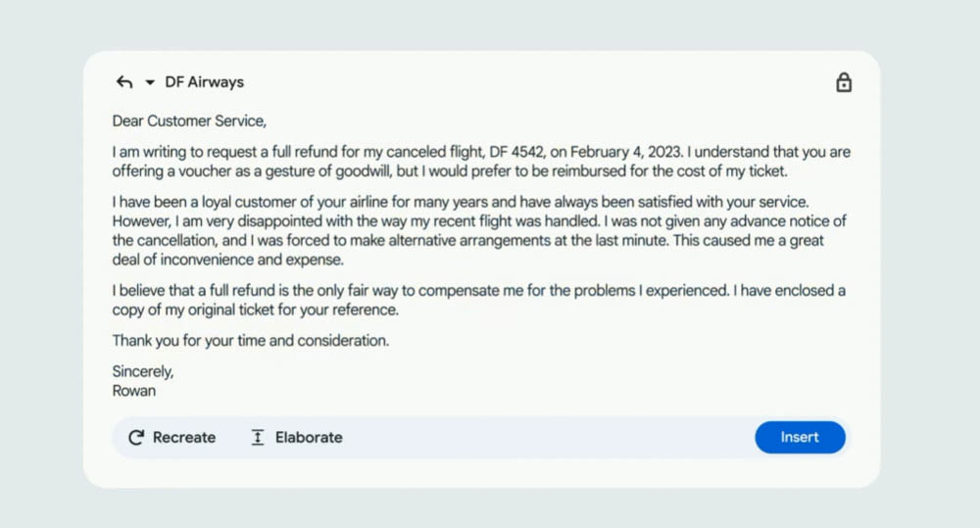The width and height of the screenshot is (980, 528).
Task: Click the lock icon in the draft header
Action: click(844, 82)
